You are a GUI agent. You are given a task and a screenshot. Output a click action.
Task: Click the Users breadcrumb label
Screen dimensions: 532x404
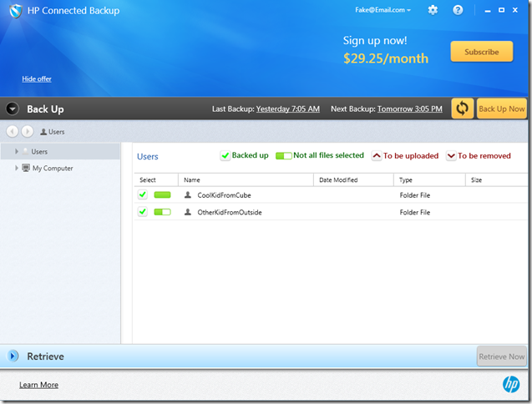pyautogui.click(x=56, y=132)
